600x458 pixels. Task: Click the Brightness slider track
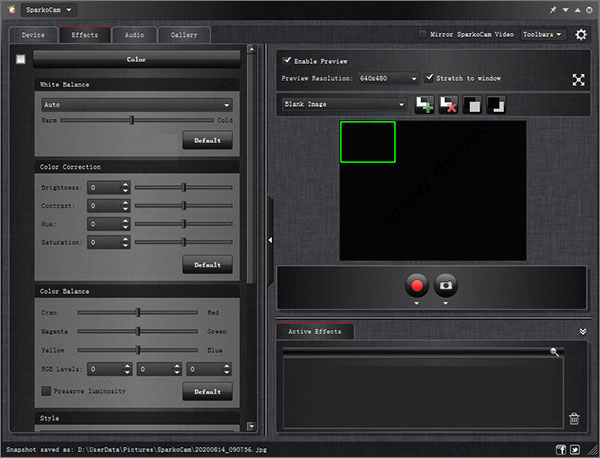tap(184, 187)
